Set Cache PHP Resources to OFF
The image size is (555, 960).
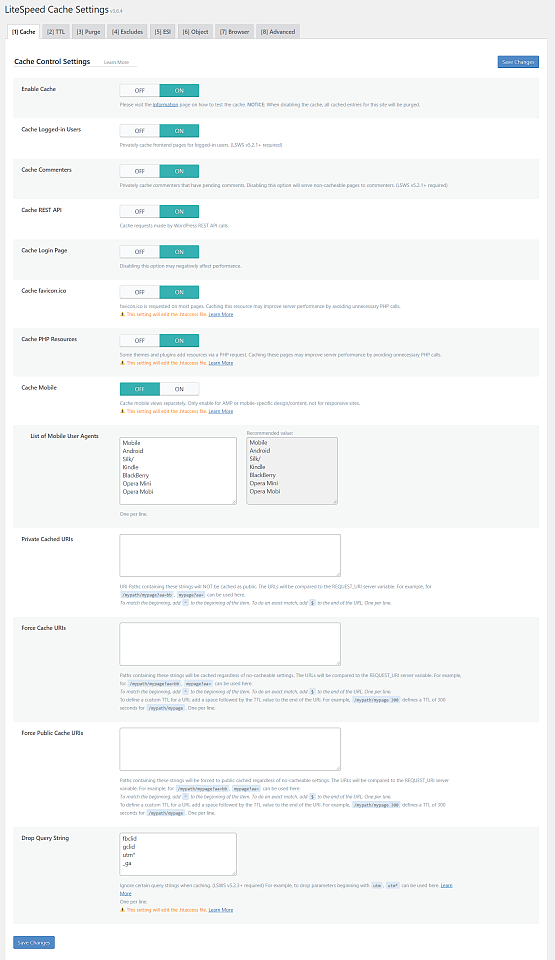140,340
